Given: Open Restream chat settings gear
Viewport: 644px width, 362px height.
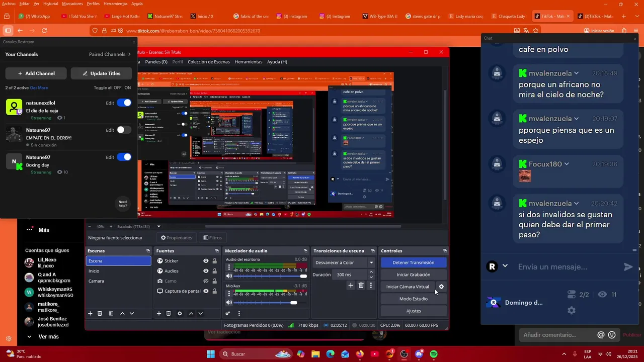Looking at the screenshot, I should 572,310.
